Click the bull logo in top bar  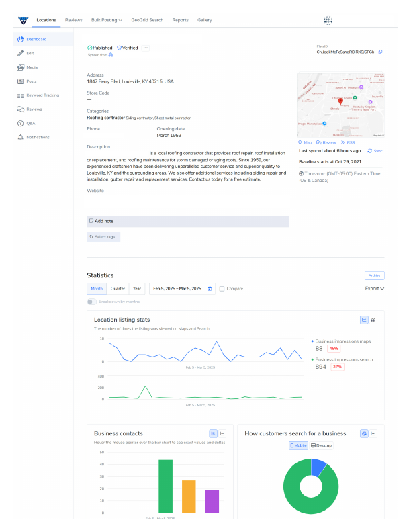tap(23, 20)
